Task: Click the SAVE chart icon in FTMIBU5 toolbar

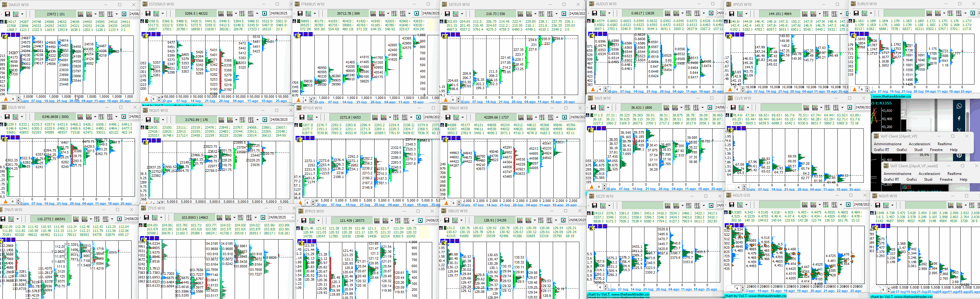Action: click(x=373, y=14)
